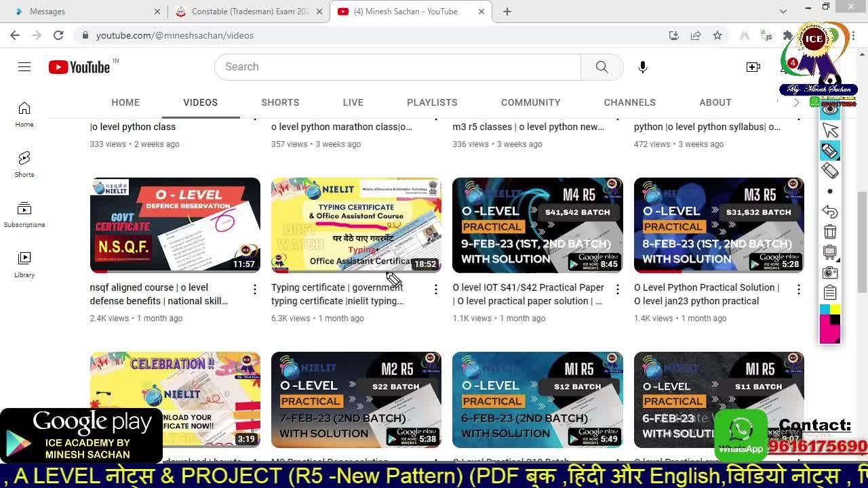
Task: Pick the color palette swatch in annotation toolbar
Action: click(x=830, y=324)
